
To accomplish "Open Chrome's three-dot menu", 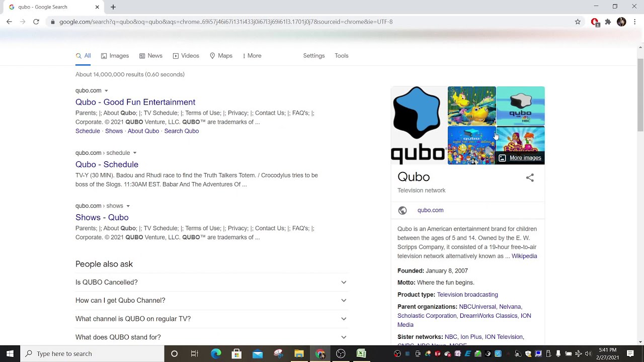I will tap(635, 22).
